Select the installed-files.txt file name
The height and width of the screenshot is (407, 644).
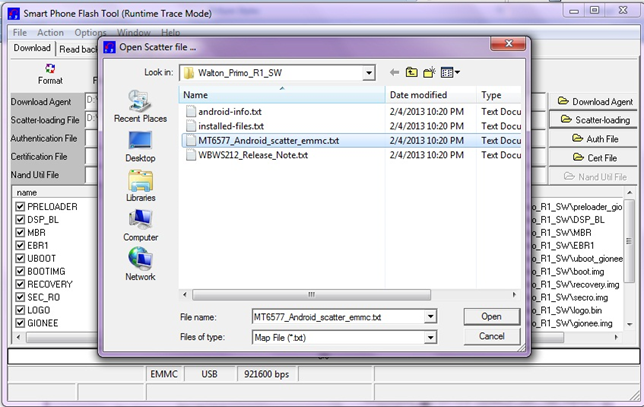click(231, 126)
